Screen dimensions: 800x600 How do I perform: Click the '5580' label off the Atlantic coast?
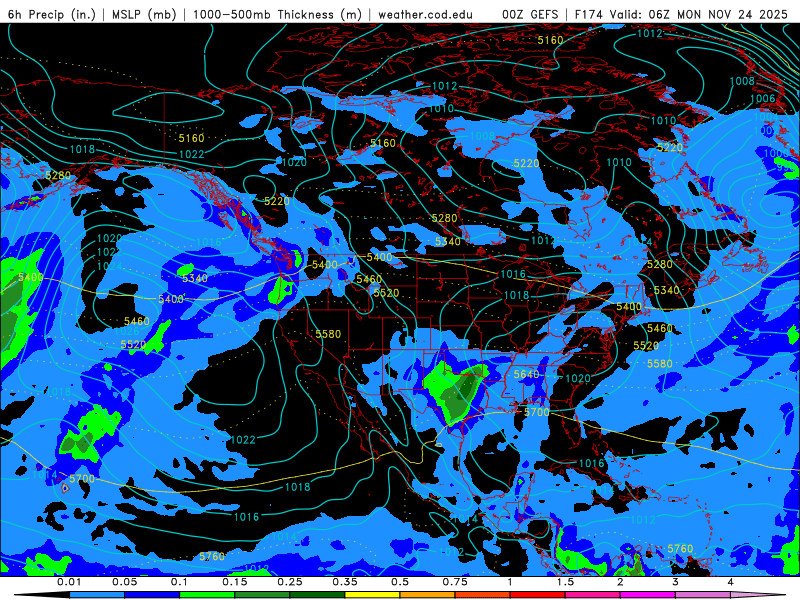pyautogui.click(x=660, y=363)
